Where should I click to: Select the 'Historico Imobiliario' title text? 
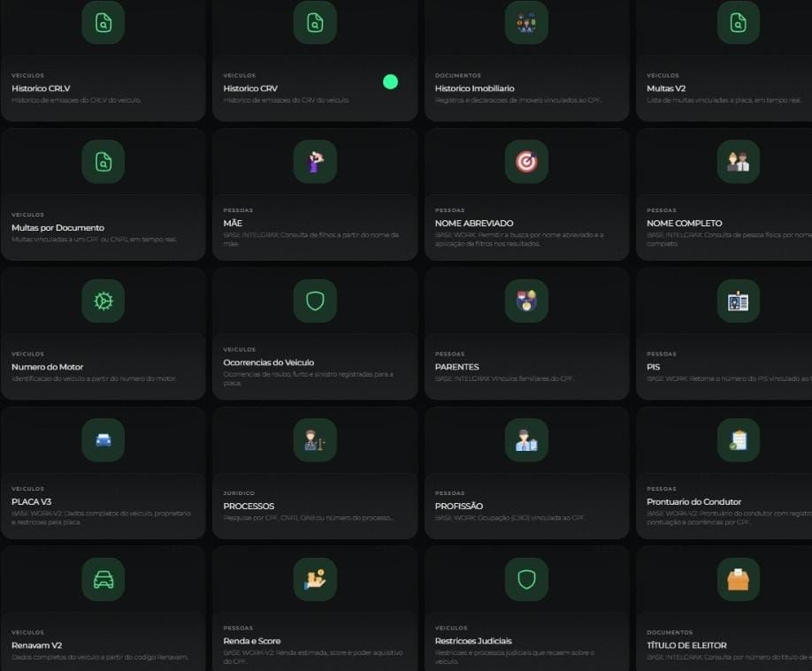click(474, 88)
